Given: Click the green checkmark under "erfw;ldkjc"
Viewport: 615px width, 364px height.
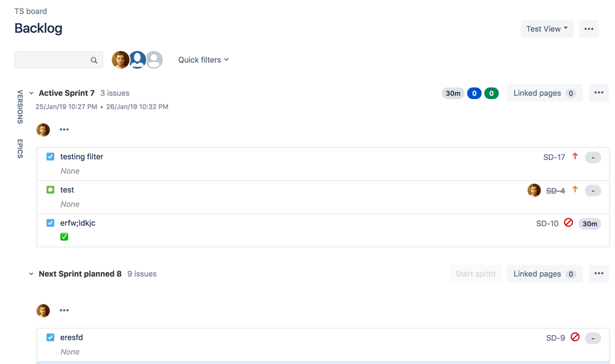Looking at the screenshot, I should click(64, 236).
